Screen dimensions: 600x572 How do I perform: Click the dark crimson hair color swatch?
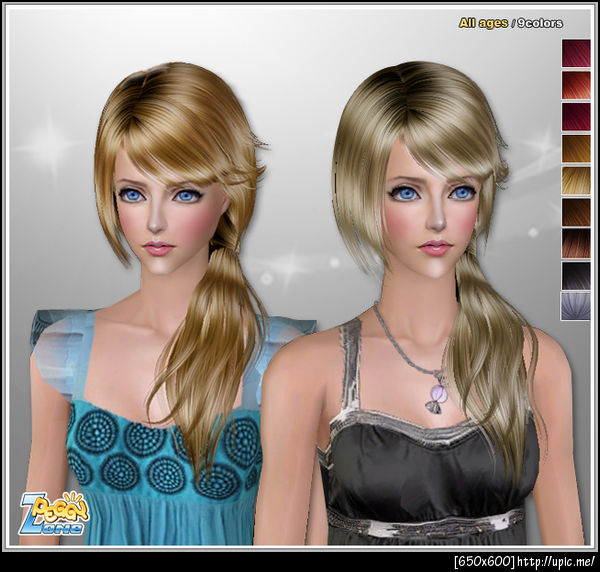tap(576, 53)
